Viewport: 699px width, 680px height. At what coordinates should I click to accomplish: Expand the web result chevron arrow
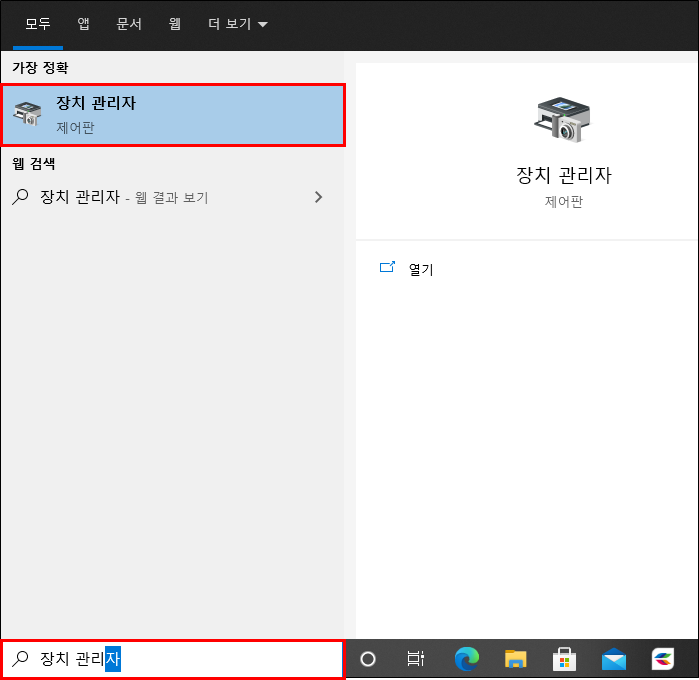click(x=318, y=197)
